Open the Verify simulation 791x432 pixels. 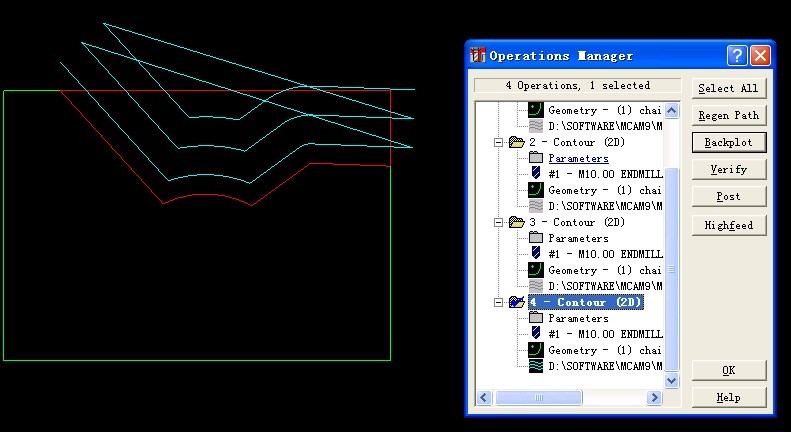(x=728, y=170)
